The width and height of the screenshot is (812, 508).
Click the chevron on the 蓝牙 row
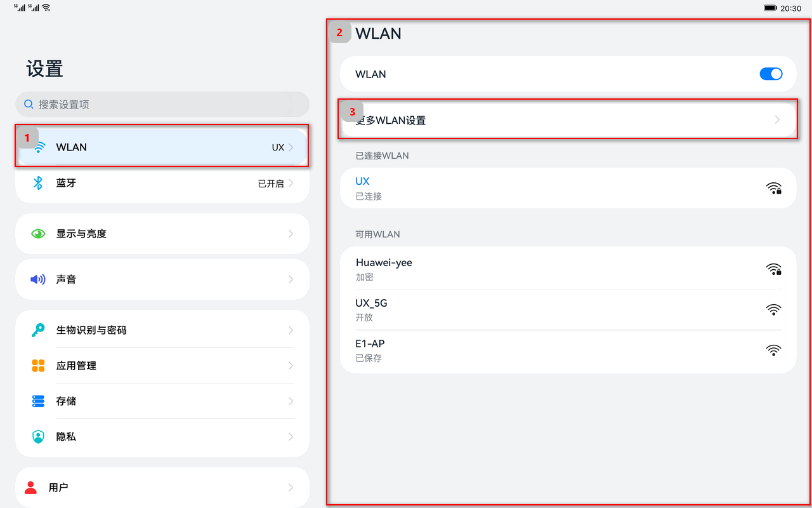[291, 183]
